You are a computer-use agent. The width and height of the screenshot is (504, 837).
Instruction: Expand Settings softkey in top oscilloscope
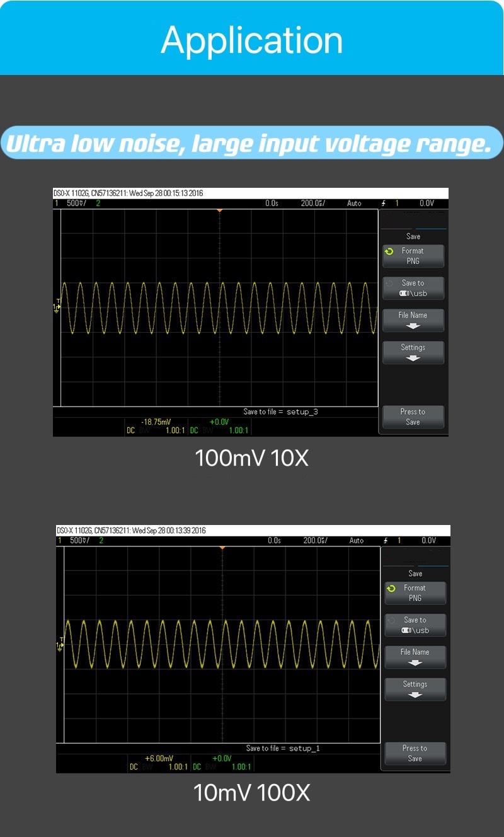413,352
